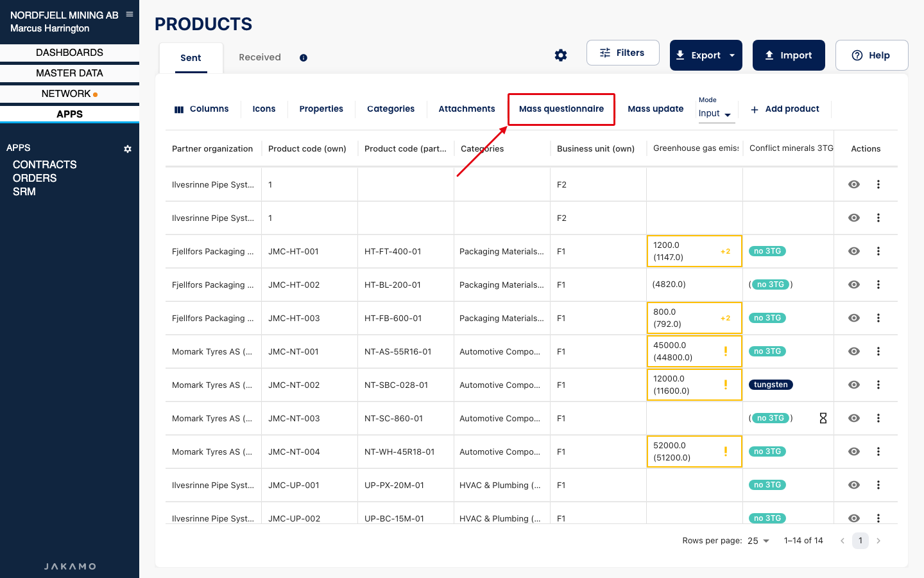Select APPS in the sidebar
The height and width of the screenshot is (578, 924).
(69, 114)
